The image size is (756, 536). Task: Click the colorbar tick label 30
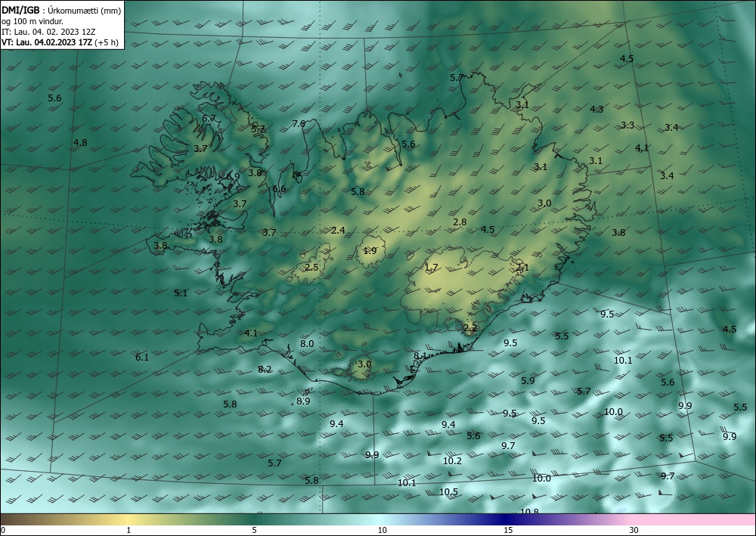(634, 530)
